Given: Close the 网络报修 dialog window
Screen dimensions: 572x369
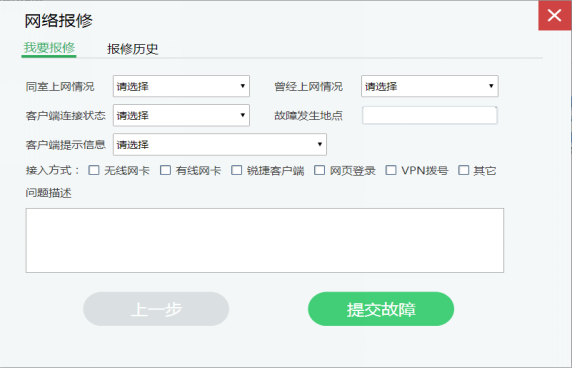Looking at the screenshot, I should tap(555, 16).
